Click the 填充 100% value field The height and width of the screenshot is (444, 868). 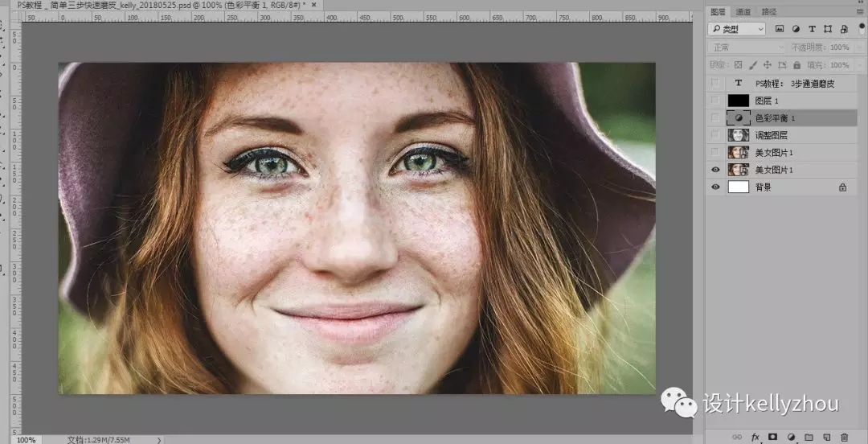tap(839, 65)
